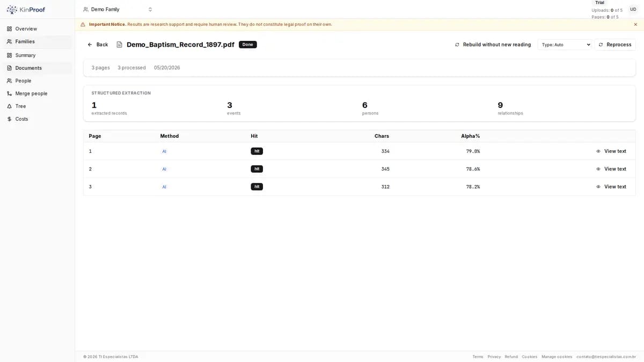
Task: Click the hit badge in page 3 row
Action: [257, 187]
